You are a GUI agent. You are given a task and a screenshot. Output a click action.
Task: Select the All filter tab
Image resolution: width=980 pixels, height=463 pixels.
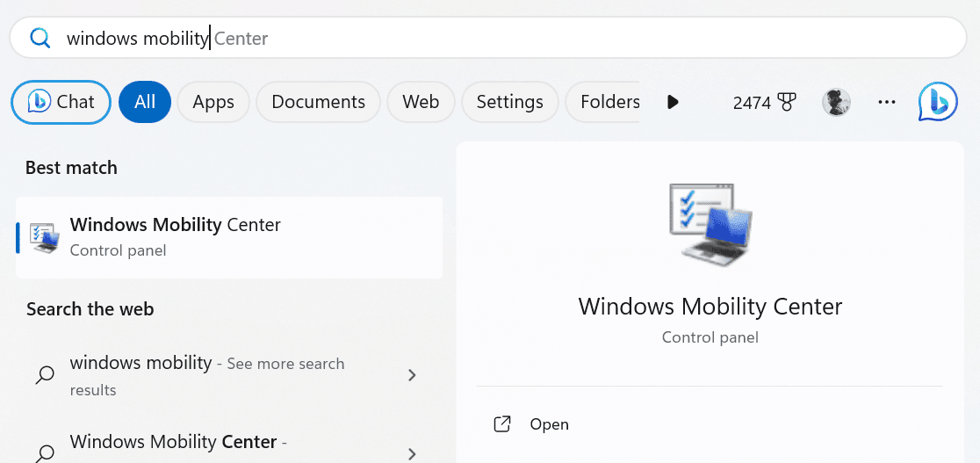tap(144, 101)
